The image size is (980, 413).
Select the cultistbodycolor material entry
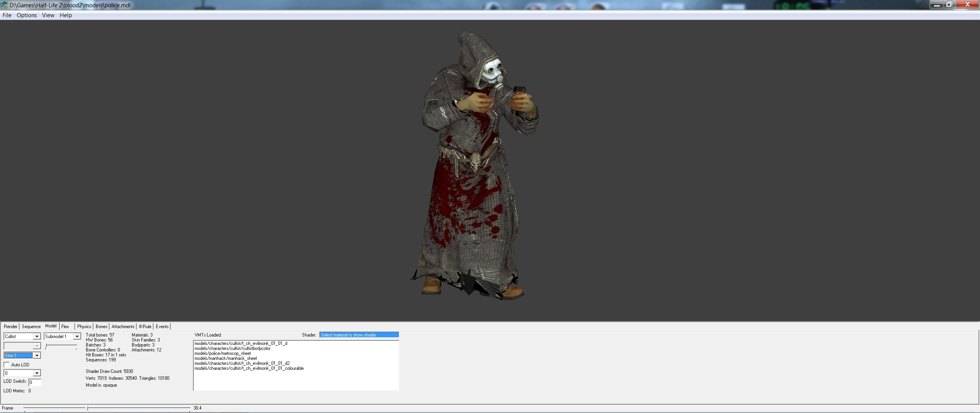pyautogui.click(x=232, y=348)
